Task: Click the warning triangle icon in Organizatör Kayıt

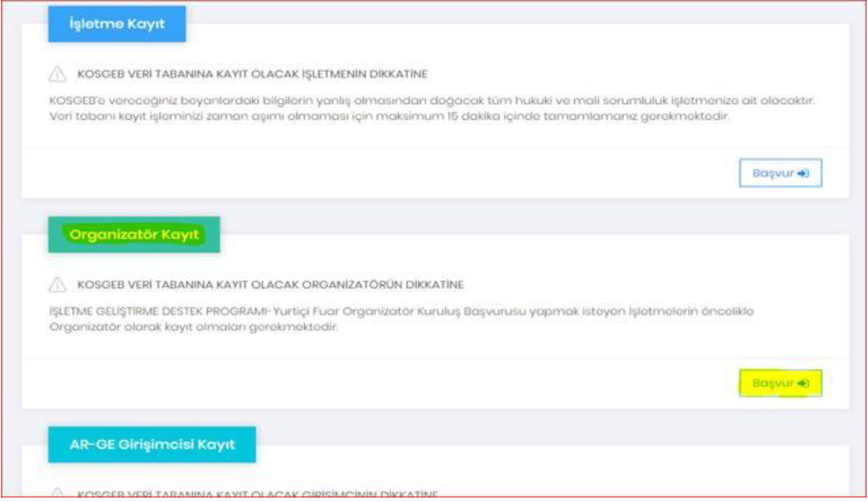Action: coord(58,285)
